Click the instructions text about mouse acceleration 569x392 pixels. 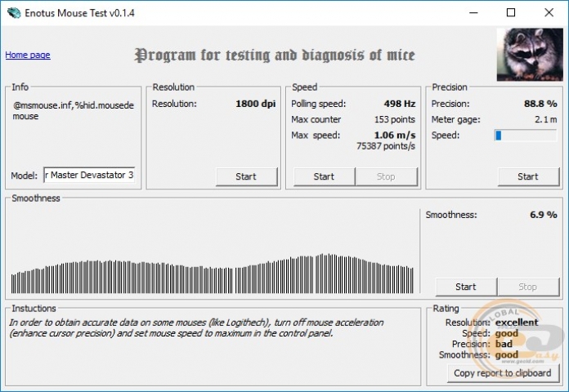coord(196,327)
